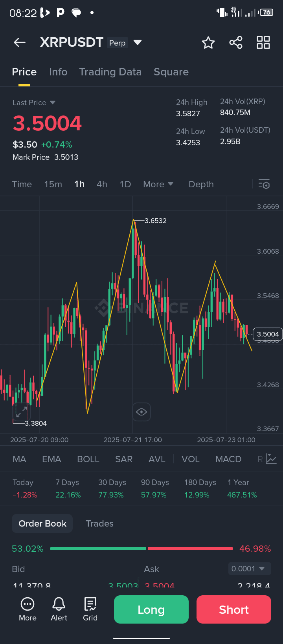Open the Grid trading icon
The image size is (283, 644).
90,609
